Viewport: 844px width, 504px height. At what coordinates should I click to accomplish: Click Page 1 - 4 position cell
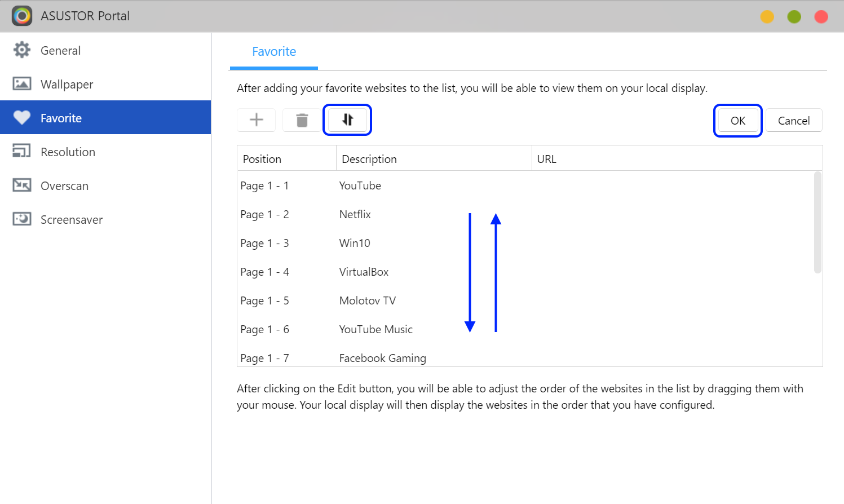click(x=264, y=272)
